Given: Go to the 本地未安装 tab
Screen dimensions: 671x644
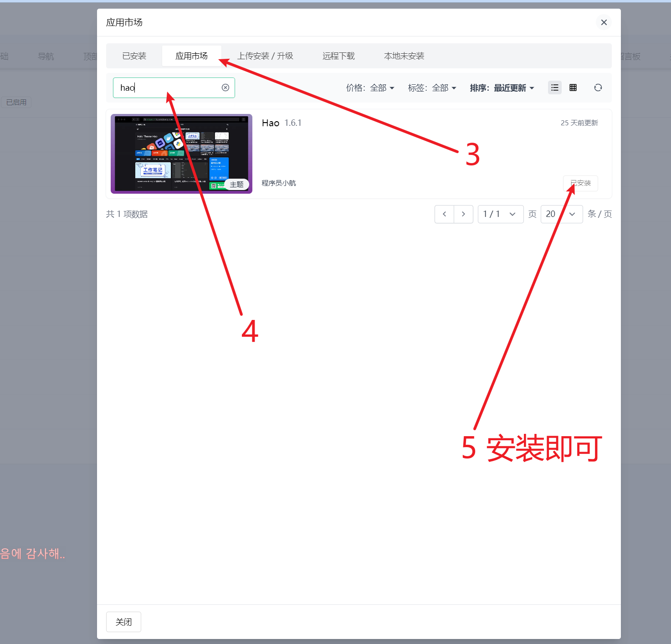Looking at the screenshot, I should tap(404, 56).
